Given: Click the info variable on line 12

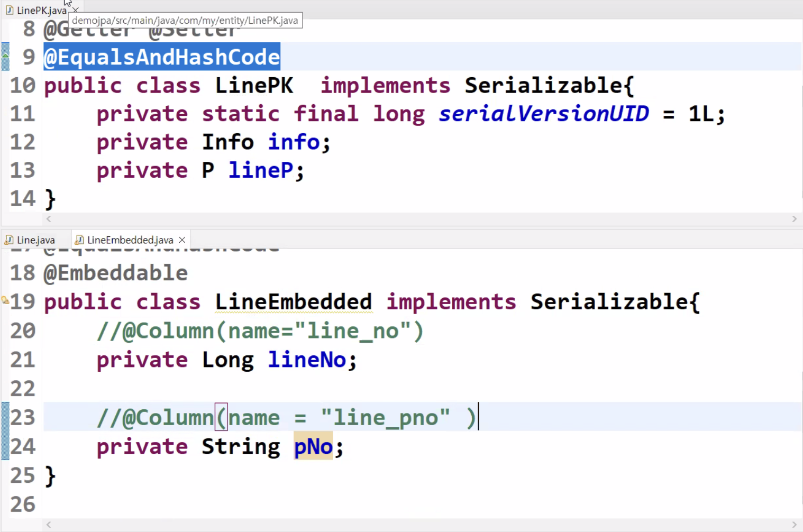Looking at the screenshot, I should pos(294,142).
